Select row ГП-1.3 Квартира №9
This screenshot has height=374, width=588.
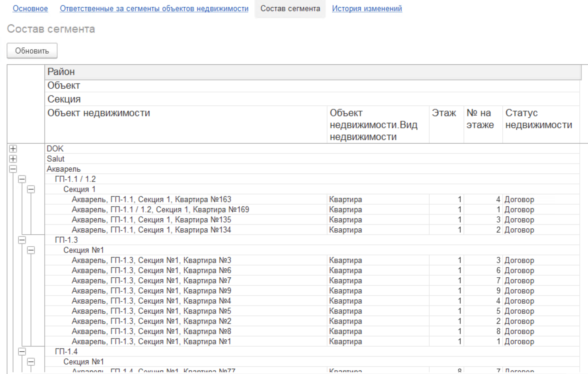[151, 291]
